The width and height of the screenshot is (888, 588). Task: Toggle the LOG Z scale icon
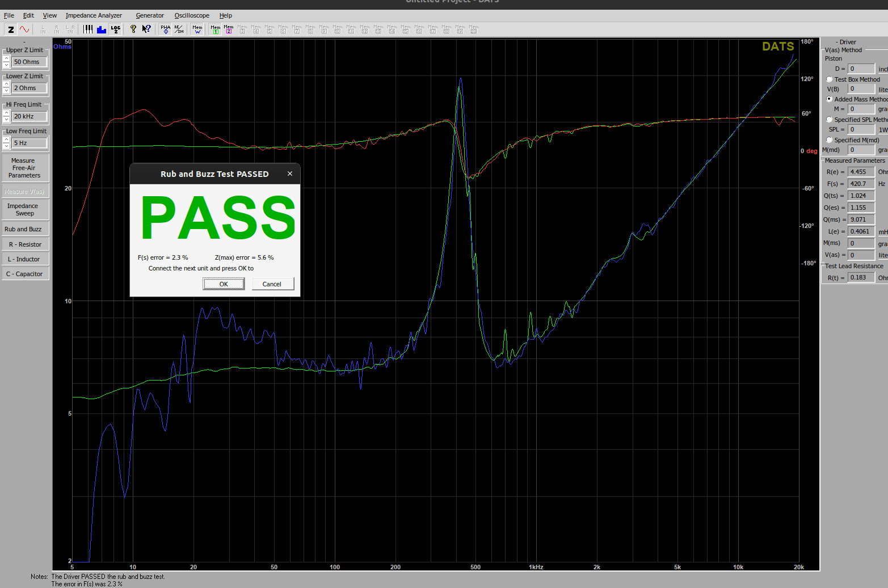[115, 29]
